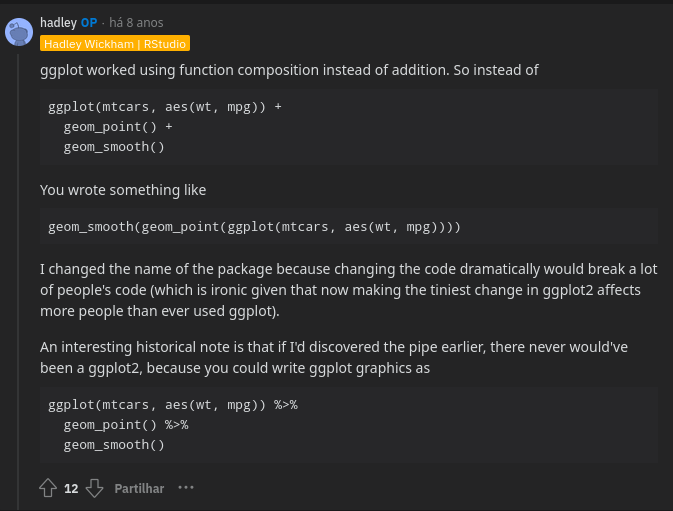Click the vote count of 12
The width and height of the screenshot is (673, 511).
(71, 488)
